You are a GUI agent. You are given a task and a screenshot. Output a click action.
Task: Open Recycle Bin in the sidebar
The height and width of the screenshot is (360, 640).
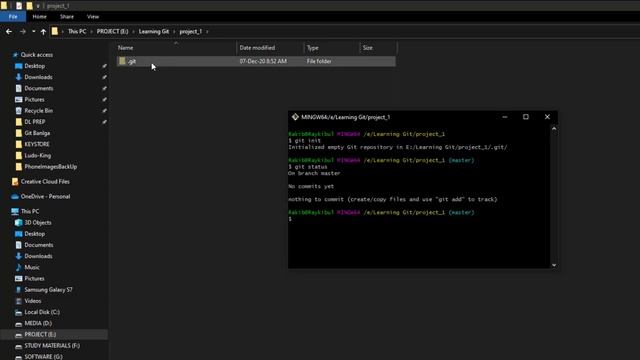click(38, 111)
